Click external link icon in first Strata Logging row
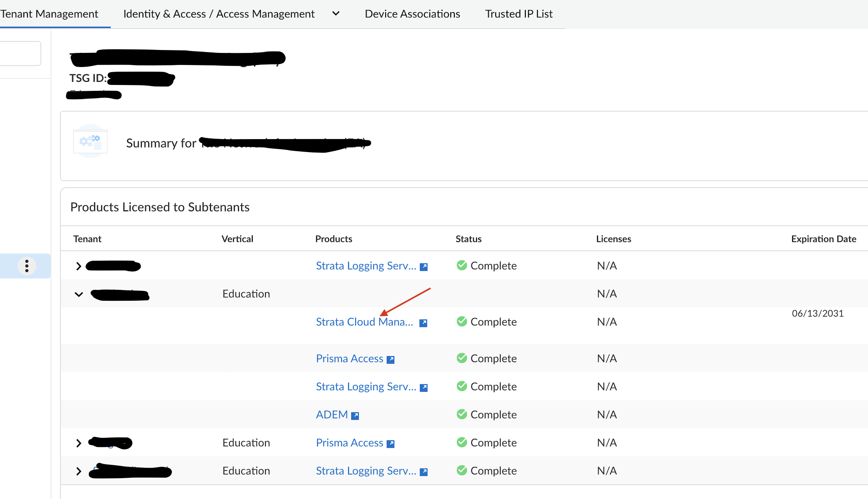The width and height of the screenshot is (868, 499). pyautogui.click(x=423, y=267)
